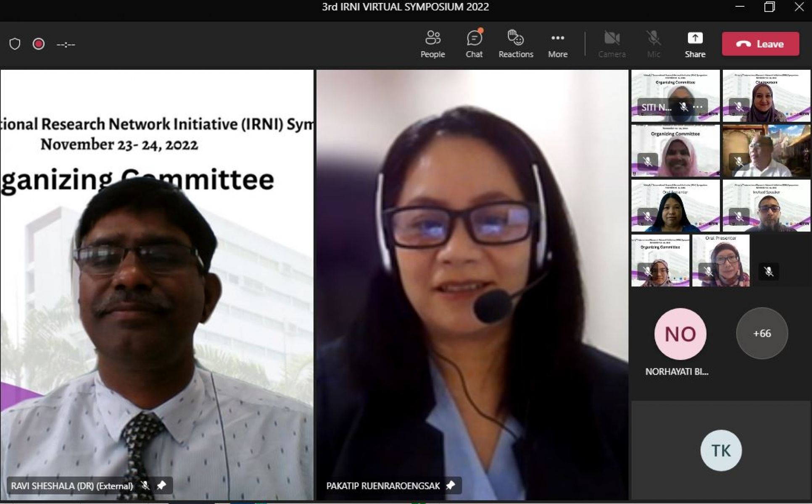Open the People panel
This screenshot has width=812, height=504.
432,44
